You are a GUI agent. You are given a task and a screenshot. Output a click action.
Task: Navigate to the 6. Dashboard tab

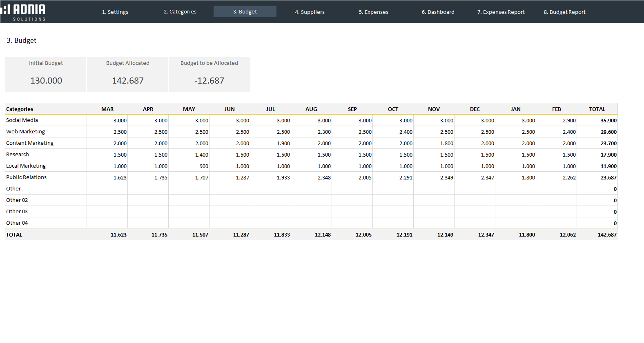pyautogui.click(x=438, y=12)
